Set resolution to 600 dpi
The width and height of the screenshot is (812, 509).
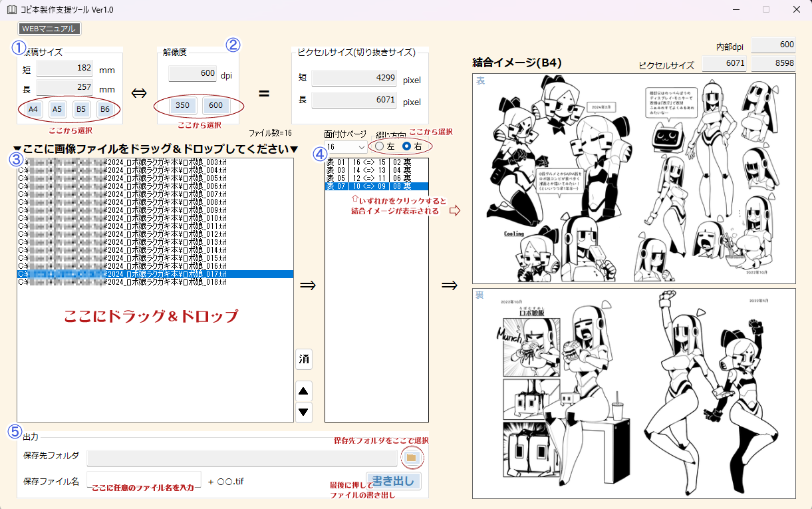pos(215,106)
